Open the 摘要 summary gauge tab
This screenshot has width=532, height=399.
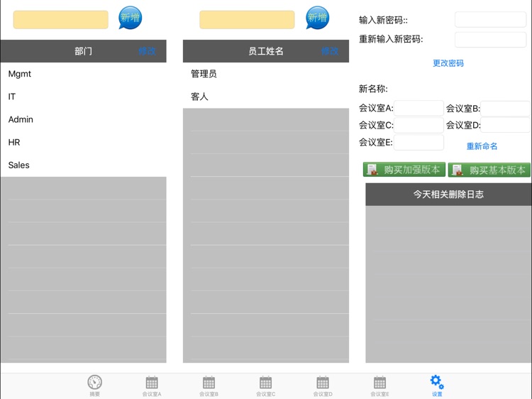pyautogui.click(x=94, y=386)
